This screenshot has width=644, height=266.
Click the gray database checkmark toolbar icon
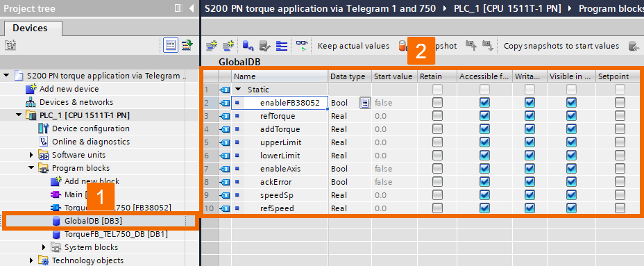tap(265, 46)
